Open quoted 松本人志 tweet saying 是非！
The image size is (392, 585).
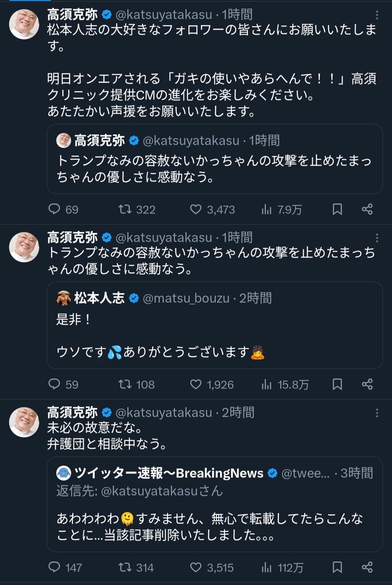(x=215, y=325)
